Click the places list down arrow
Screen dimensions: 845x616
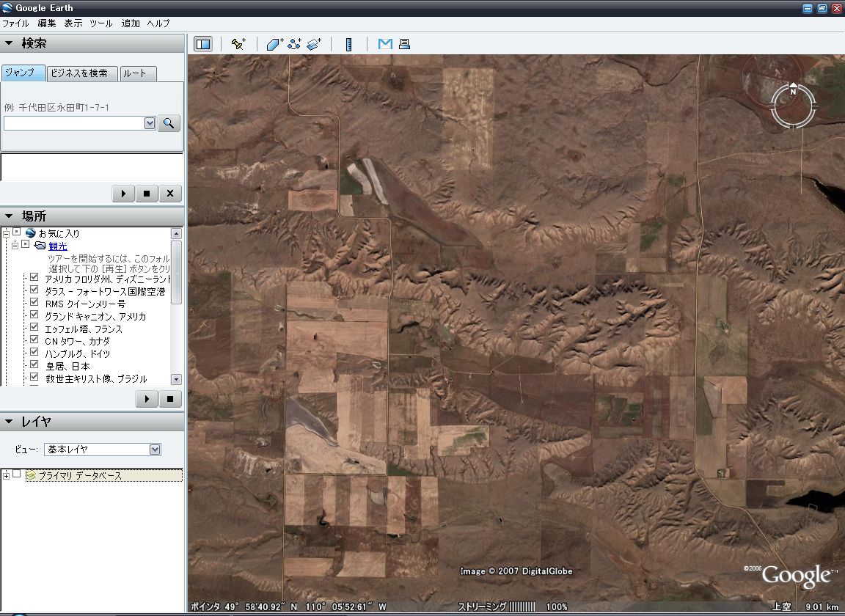click(x=176, y=379)
